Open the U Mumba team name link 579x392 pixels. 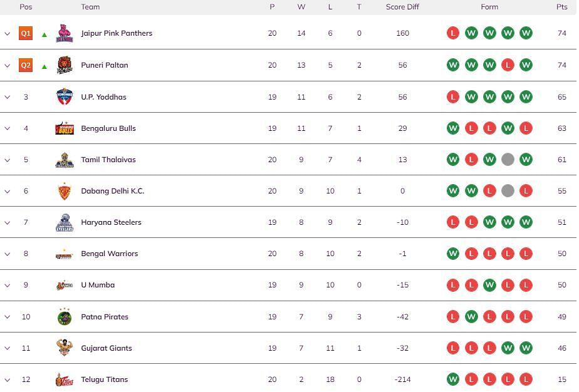pos(98,285)
